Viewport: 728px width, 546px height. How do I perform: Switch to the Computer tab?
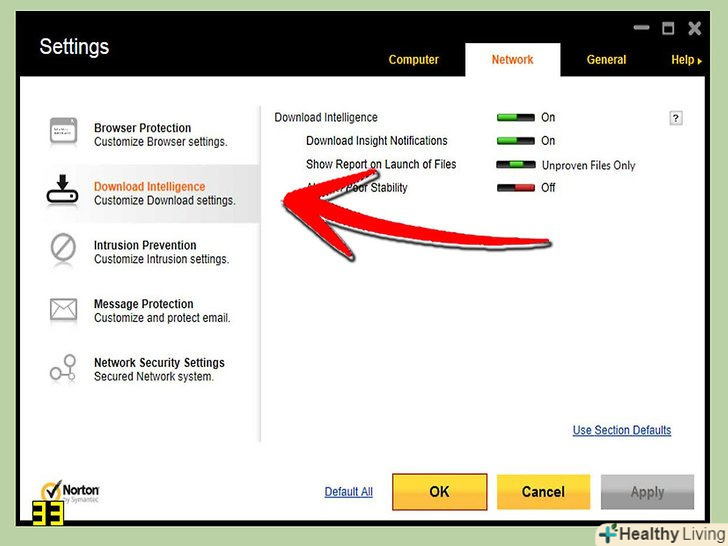[413, 60]
